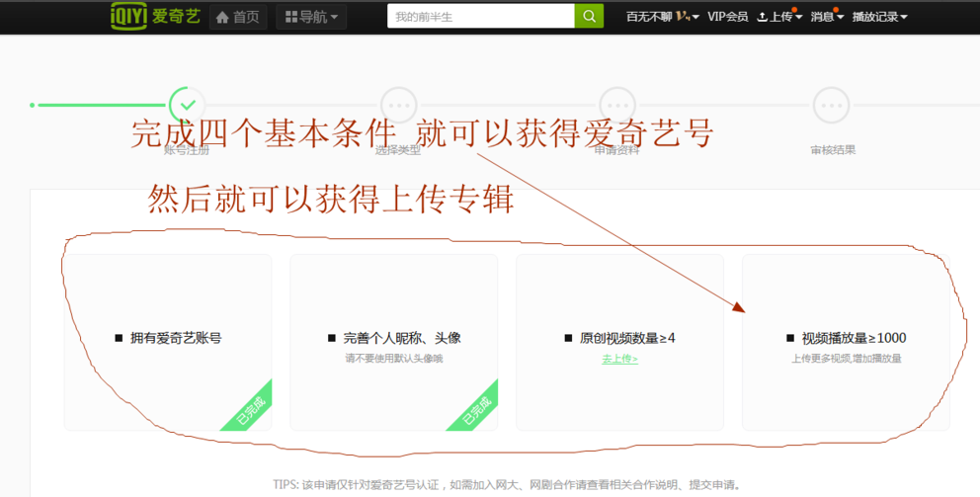Select the 视频播放量≥1000 condition text

854,338
